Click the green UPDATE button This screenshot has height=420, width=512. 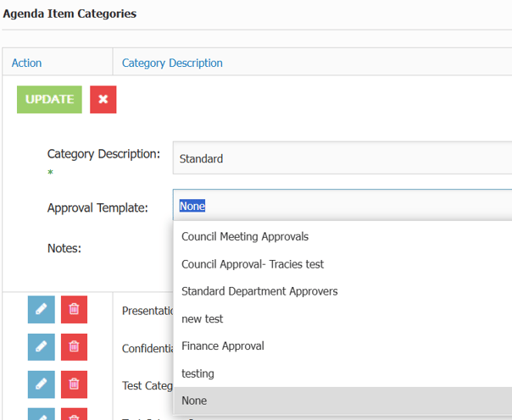click(49, 100)
